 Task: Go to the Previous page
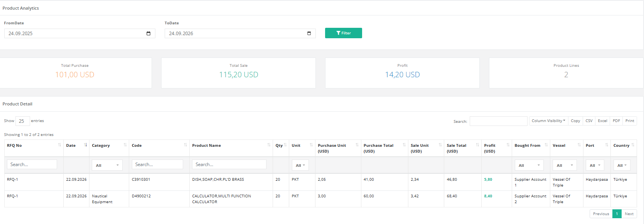point(601,214)
